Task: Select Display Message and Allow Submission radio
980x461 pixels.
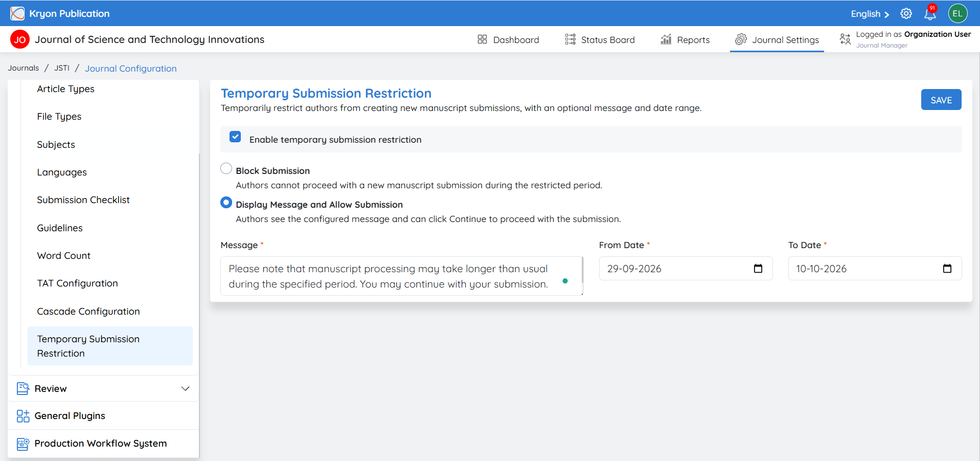Action: (x=226, y=203)
